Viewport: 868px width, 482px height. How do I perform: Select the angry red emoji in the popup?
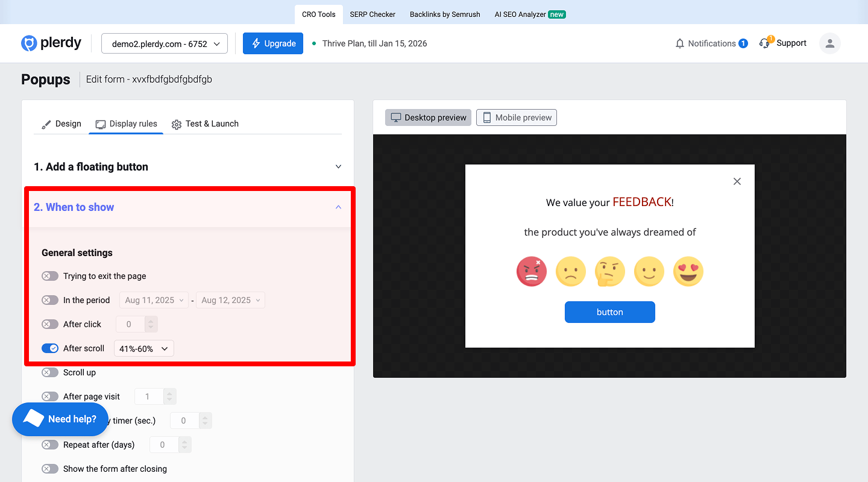click(531, 271)
